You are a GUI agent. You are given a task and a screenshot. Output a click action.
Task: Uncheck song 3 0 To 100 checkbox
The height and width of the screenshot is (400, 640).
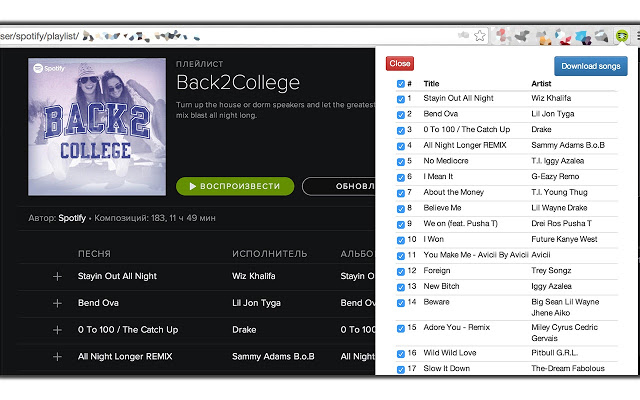(x=400, y=131)
